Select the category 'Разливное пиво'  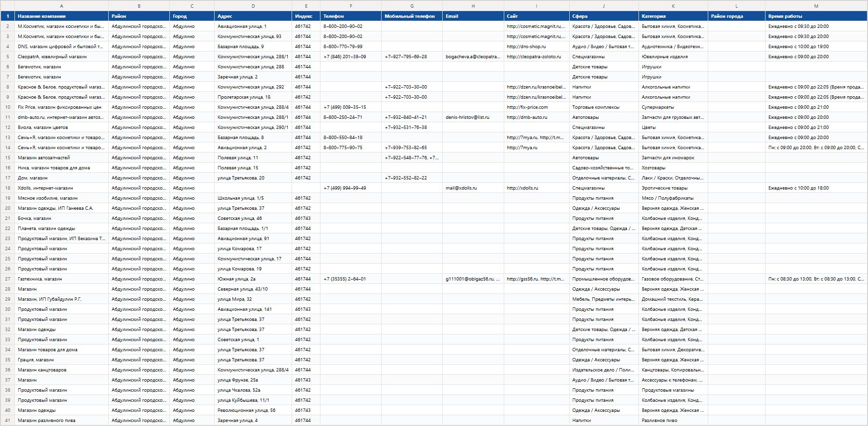click(x=673, y=420)
